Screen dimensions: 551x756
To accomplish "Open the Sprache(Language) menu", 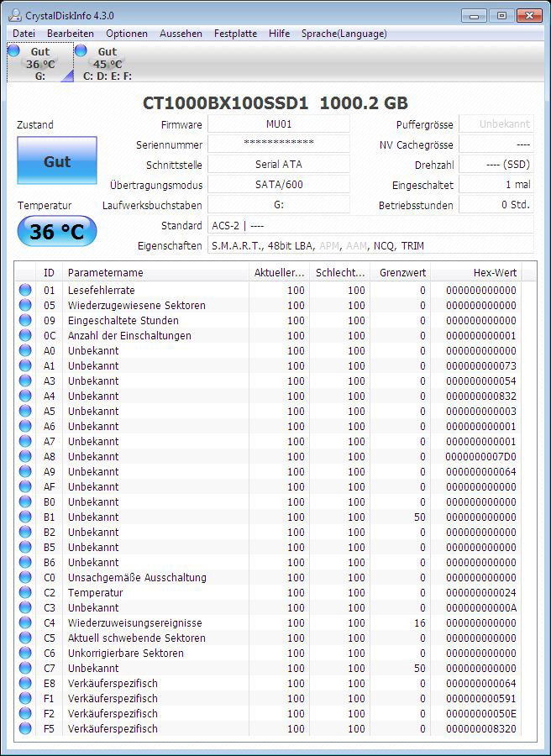I will (344, 34).
